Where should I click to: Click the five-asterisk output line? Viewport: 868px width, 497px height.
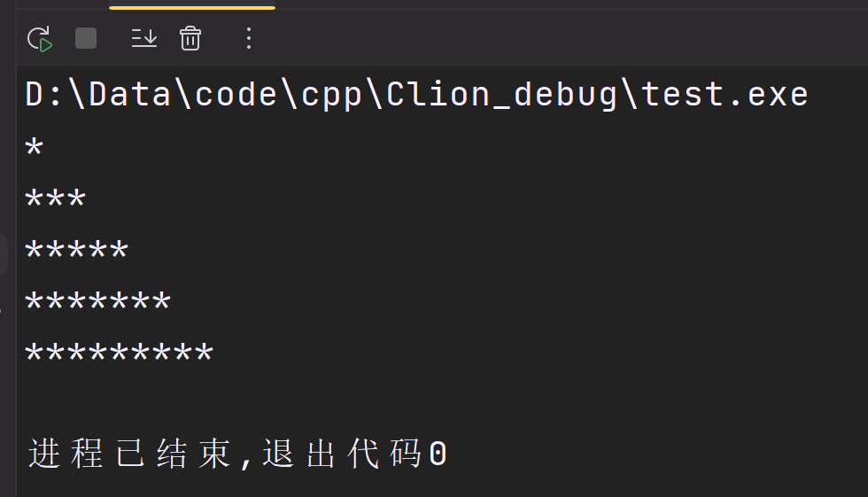(76, 252)
